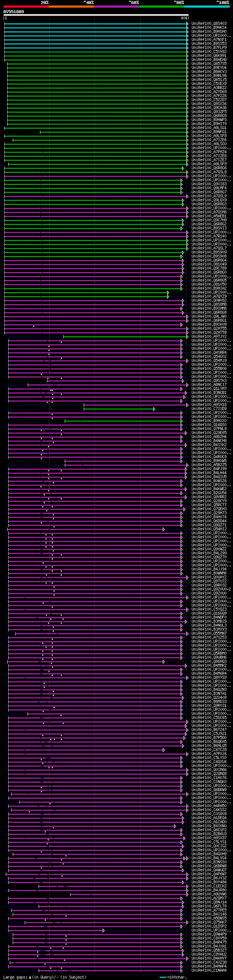233x980 pixels.
Task: Open hit UniRef100_A7R140
Action: pyautogui.click(x=209, y=236)
